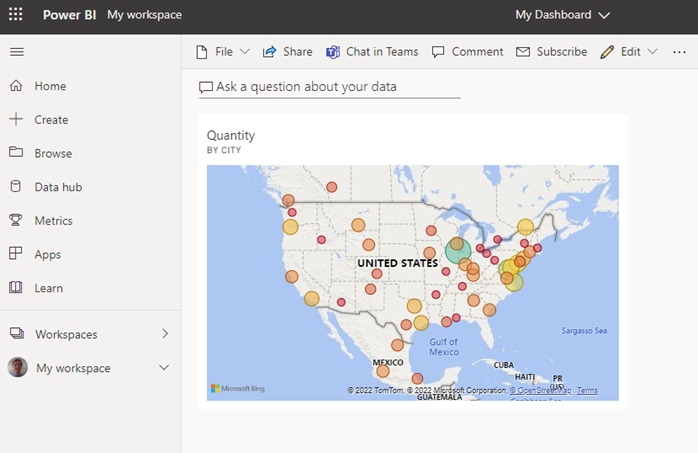This screenshot has height=453, width=698.
Task: Click the Power BI title
Action: (x=69, y=15)
